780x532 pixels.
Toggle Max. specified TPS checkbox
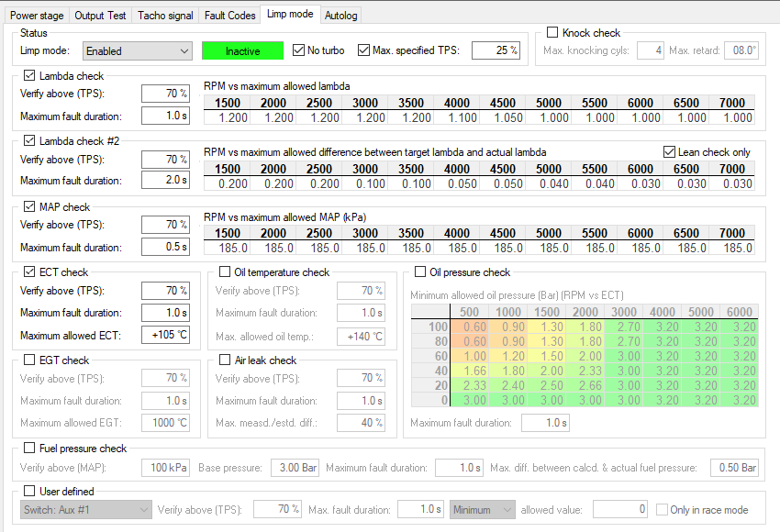pos(363,50)
